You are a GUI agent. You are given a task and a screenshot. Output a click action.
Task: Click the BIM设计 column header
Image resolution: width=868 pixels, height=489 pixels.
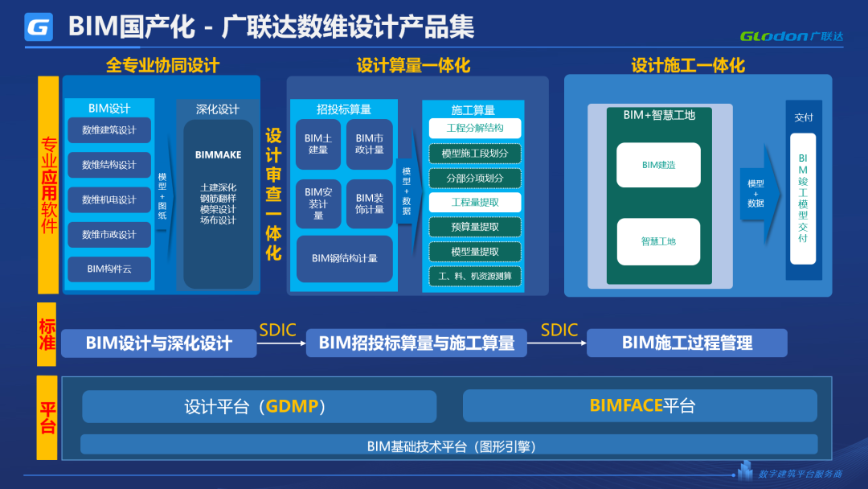coord(109,108)
